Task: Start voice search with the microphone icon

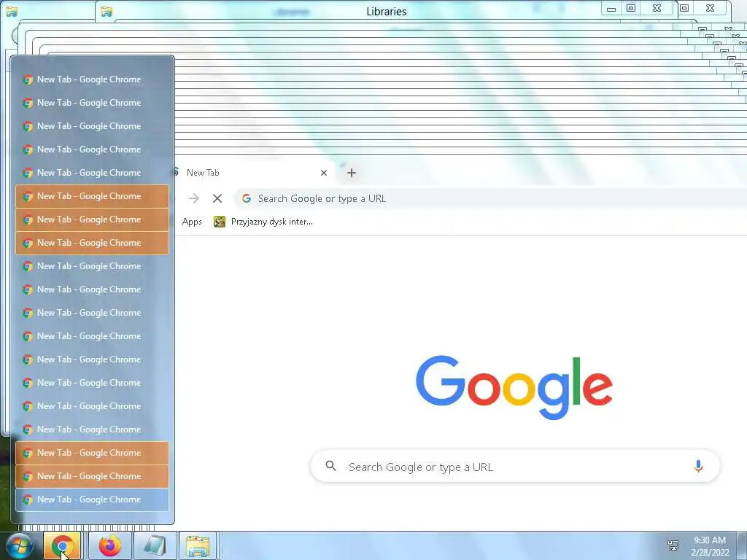Action: 698,466
